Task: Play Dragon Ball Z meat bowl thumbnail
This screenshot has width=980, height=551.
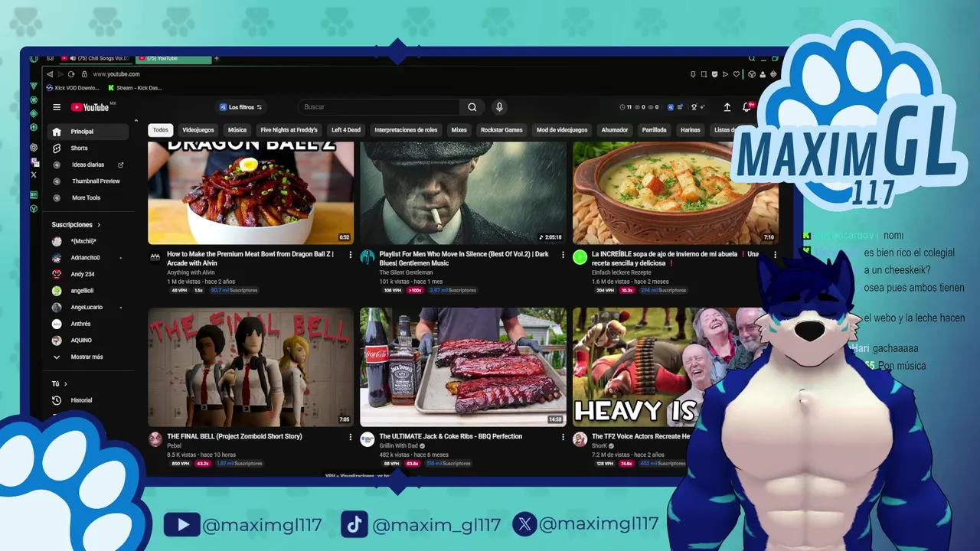Action: [251, 193]
